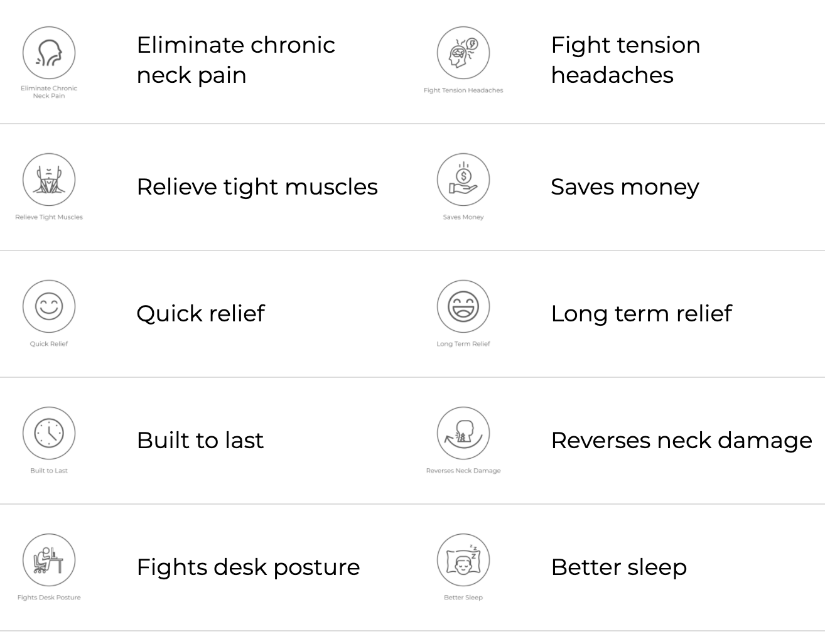
Task: Select the 'Fights desk posture' heading
Action: [x=249, y=567]
